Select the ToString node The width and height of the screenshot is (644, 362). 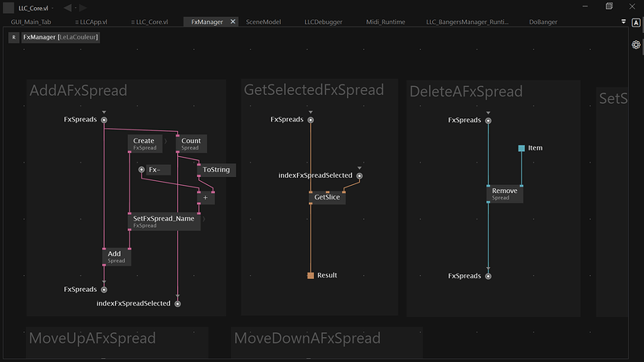click(x=216, y=170)
